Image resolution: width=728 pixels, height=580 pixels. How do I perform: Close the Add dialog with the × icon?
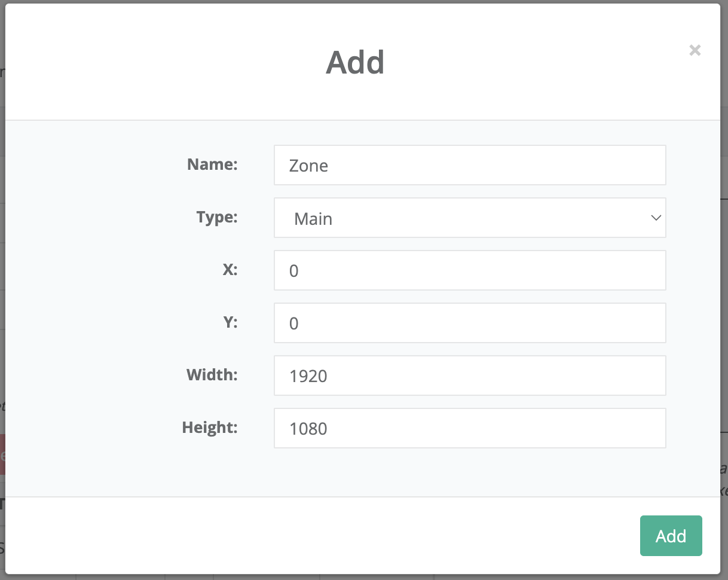click(x=695, y=50)
